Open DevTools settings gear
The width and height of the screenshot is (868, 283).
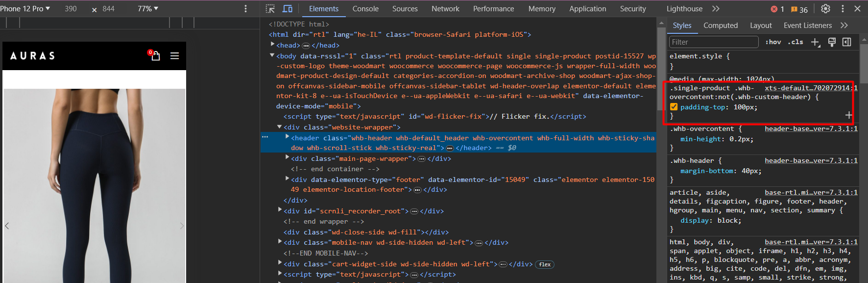(825, 9)
